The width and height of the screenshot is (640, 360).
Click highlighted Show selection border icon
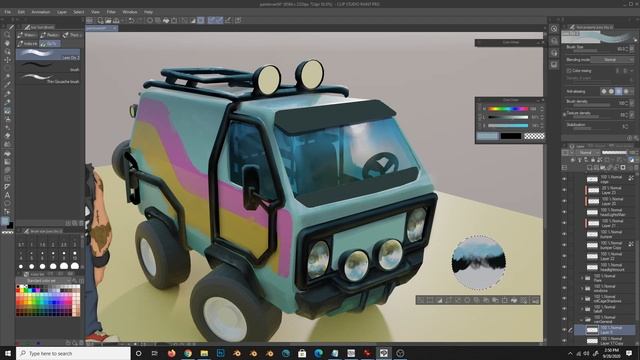point(201,20)
